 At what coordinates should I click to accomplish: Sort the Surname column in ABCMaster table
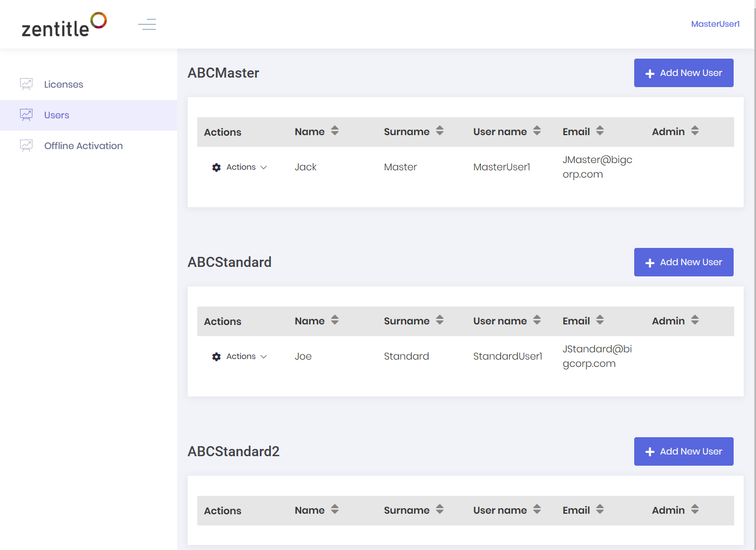tap(439, 131)
